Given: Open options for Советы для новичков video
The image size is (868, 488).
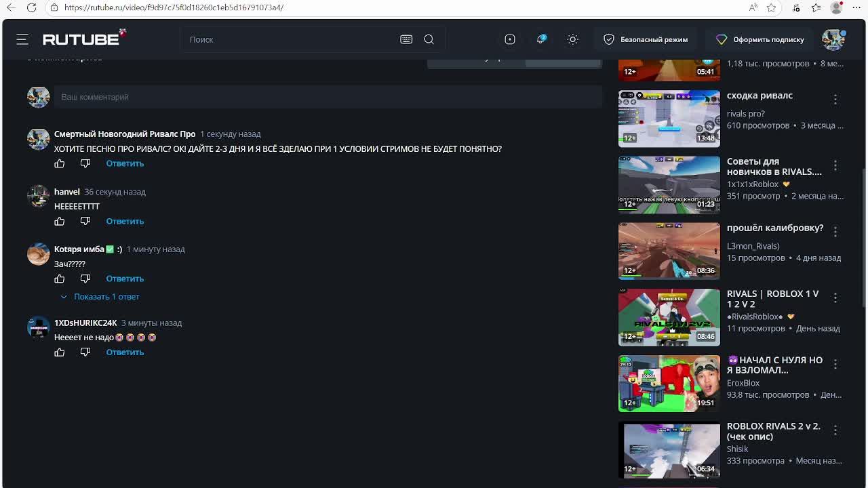Looking at the screenshot, I should tap(835, 166).
